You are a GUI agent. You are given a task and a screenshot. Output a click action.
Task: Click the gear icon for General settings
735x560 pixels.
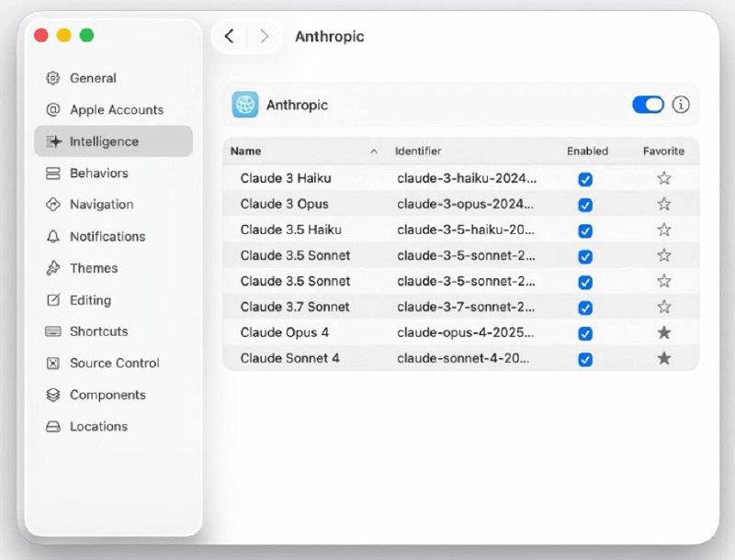(53, 78)
